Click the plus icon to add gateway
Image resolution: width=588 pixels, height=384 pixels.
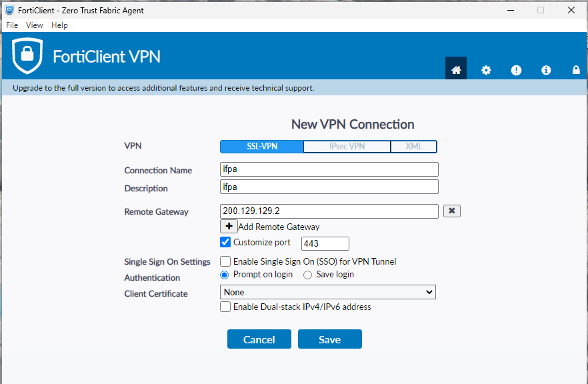(229, 227)
